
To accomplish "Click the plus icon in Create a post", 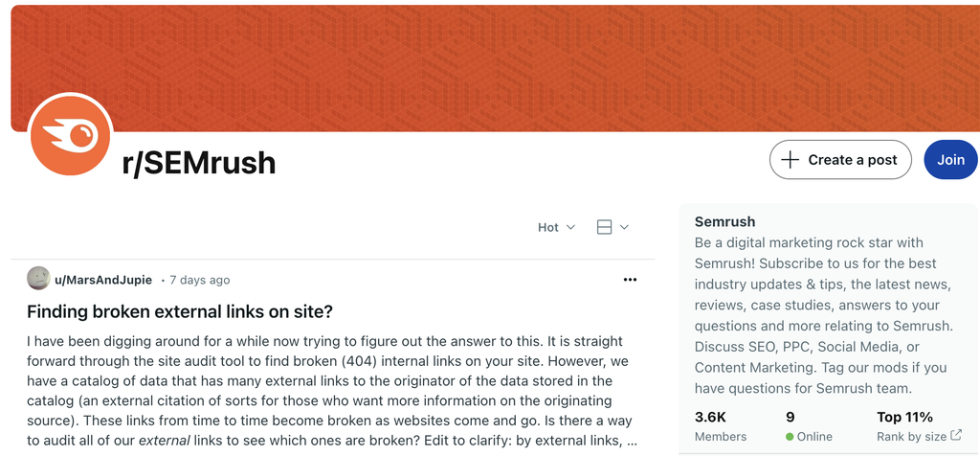I will pyautogui.click(x=790, y=160).
